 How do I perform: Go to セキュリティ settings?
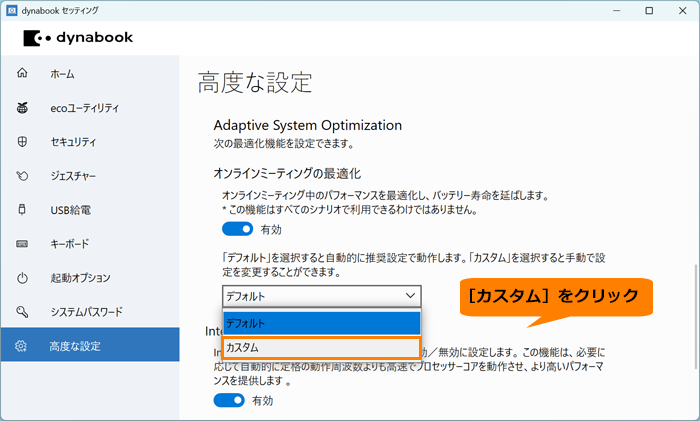(x=90, y=142)
